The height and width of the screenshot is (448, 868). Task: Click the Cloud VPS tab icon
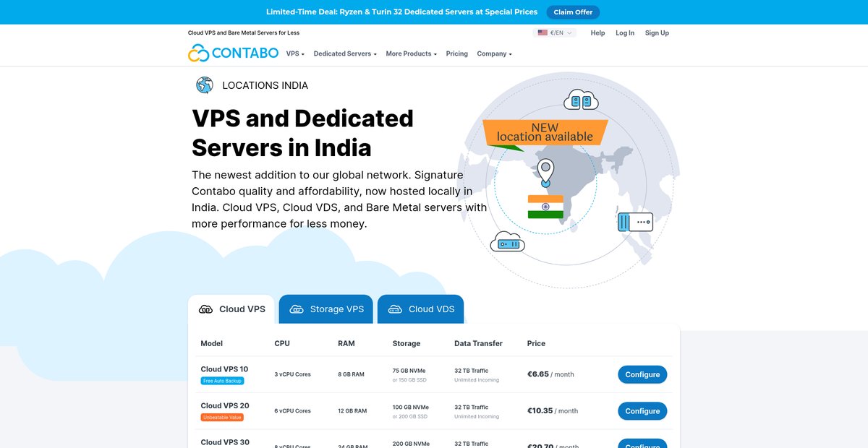click(206, 309)
